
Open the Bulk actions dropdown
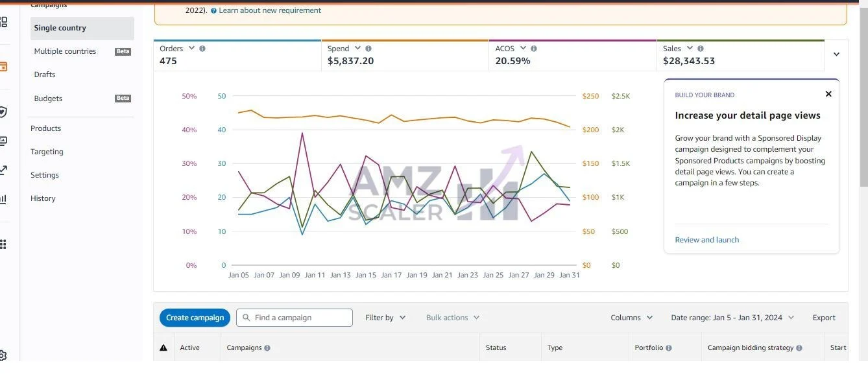tap(453, 318)
